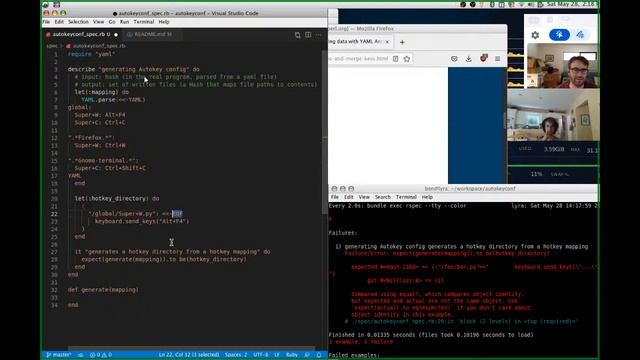Click the light blue icon beside pin button
Image resolution: width=640 pixels, height=360 pixels.
click(x=580, y=35)
